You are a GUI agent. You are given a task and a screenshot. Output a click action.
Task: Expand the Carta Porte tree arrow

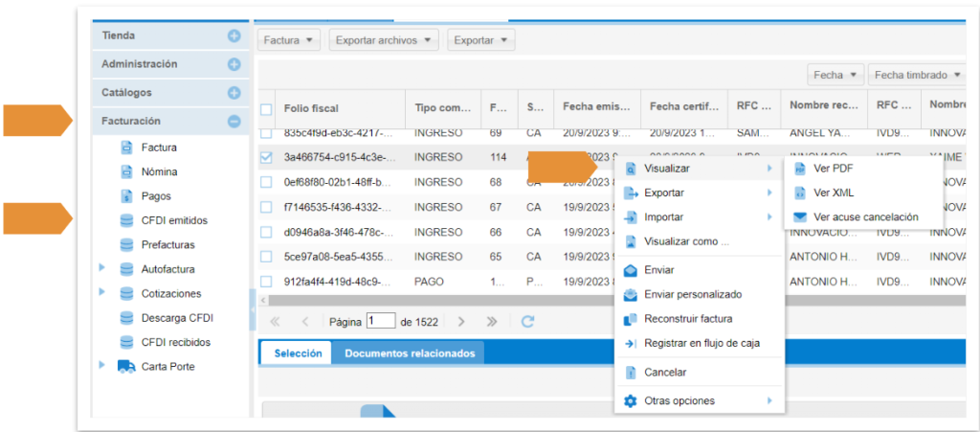(x=101, y=365)
